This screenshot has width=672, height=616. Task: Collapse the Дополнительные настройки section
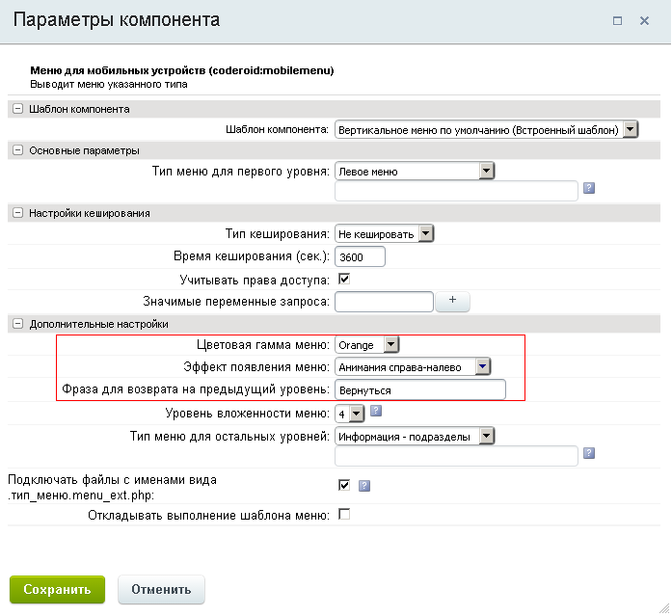(x=17, y=324)
